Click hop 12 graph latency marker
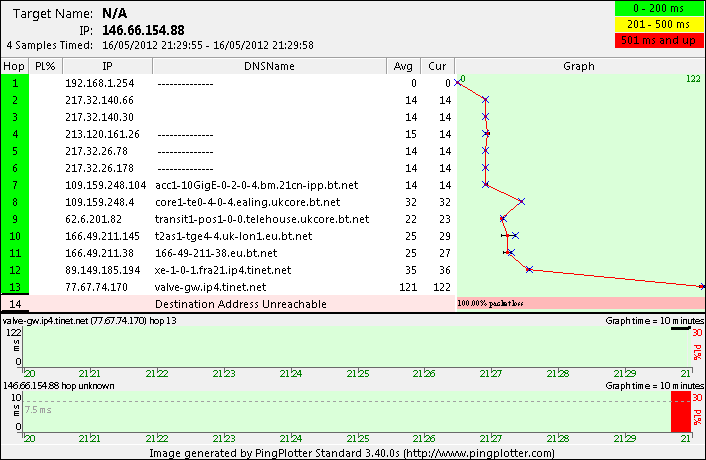The width and height of the screenshot is (706, 460). click(x=529, y=270)
